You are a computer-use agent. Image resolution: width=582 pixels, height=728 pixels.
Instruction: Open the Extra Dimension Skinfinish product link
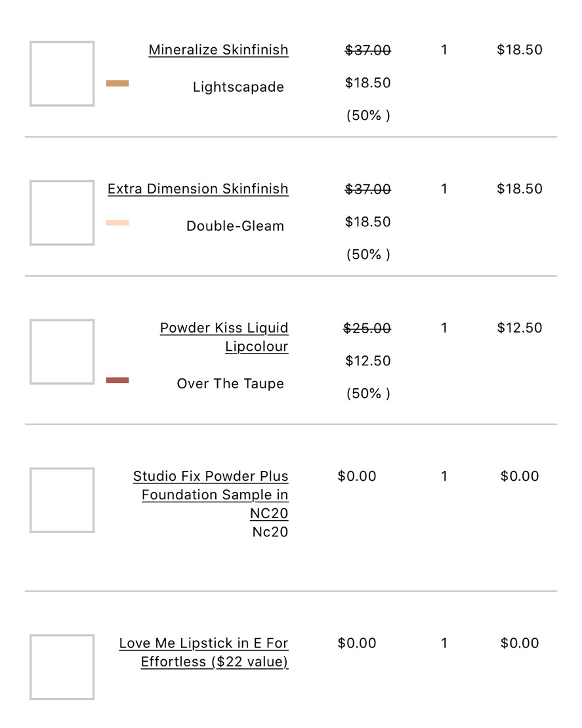pos(197,189)
